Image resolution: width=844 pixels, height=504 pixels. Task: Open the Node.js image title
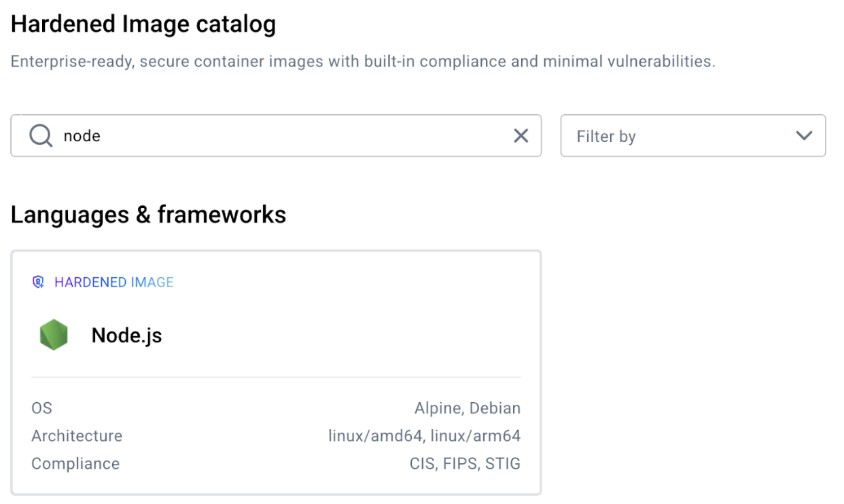127,335
